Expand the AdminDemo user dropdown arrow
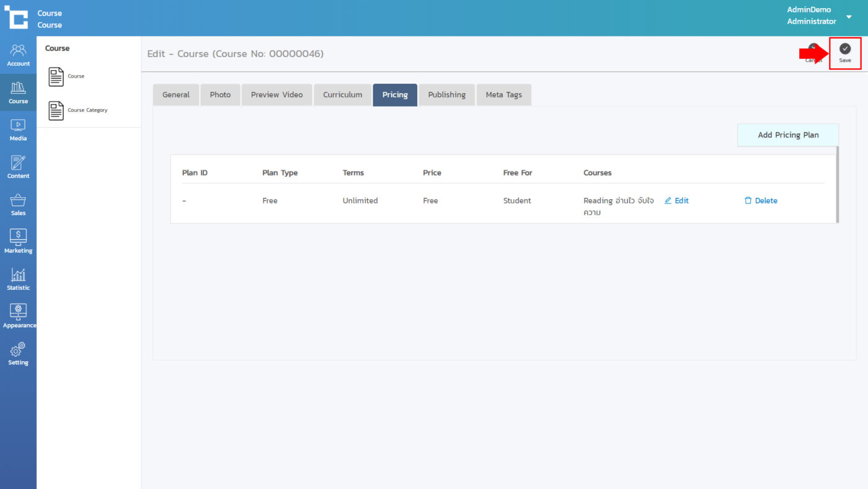Image resolution: width=868 pixels, height=489 pixels. 849,17
